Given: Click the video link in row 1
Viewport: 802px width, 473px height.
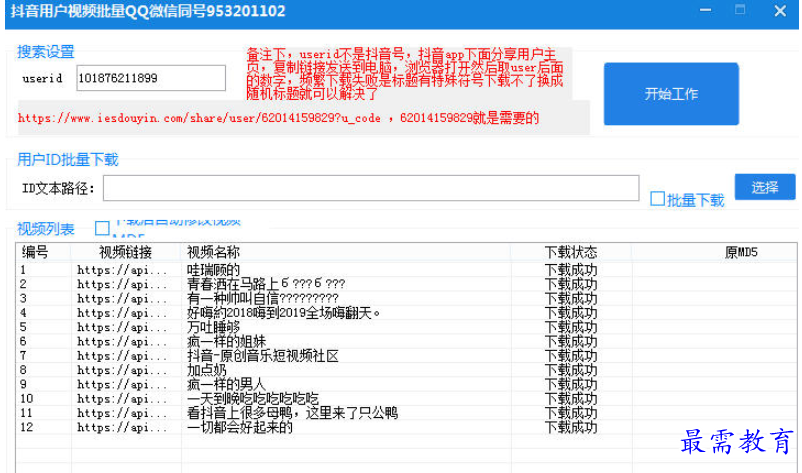Looking at the screenshot, I should (122, 269).
